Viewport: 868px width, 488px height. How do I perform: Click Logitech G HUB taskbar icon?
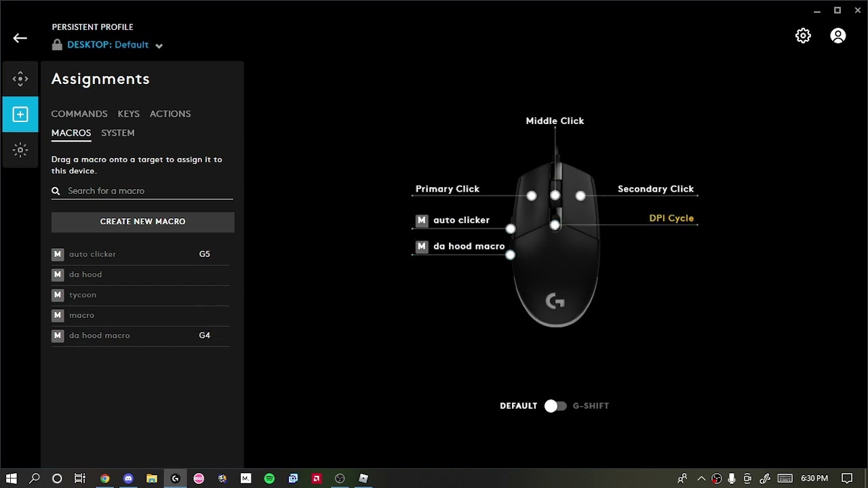(x=175, y=479)
